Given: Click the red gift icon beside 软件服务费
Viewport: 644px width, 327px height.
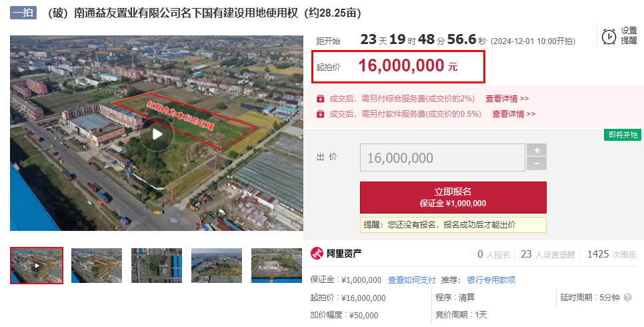Looking at the screenshot, I should pos(321,114).
